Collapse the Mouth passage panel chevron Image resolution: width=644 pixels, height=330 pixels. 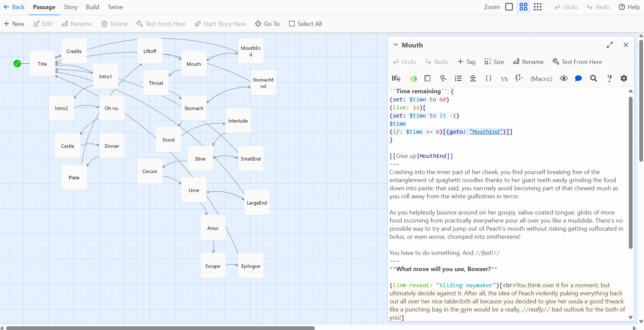[x=396, y=45]
